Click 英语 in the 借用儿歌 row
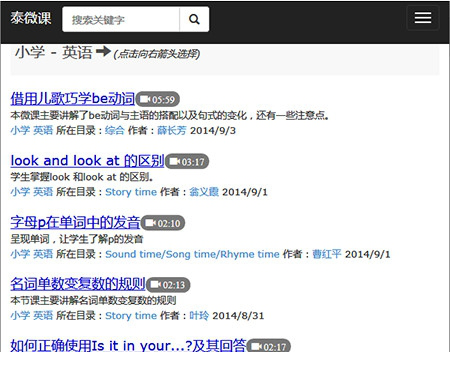The height and width of the screenshot is (366, 450). [43, 130]
